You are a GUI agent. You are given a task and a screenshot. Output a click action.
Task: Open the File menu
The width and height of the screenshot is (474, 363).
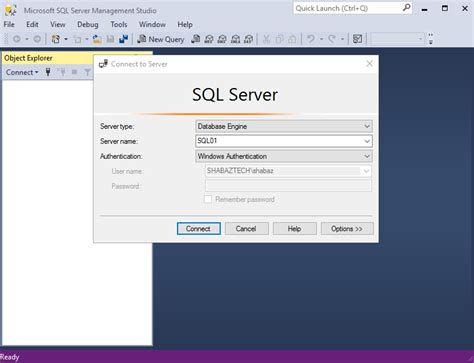pos(9,25)
